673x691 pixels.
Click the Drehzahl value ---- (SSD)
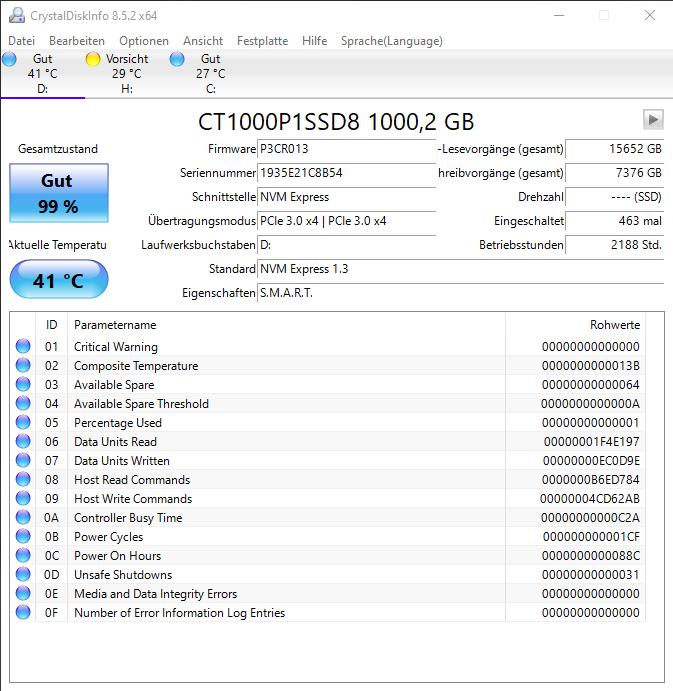614,197
